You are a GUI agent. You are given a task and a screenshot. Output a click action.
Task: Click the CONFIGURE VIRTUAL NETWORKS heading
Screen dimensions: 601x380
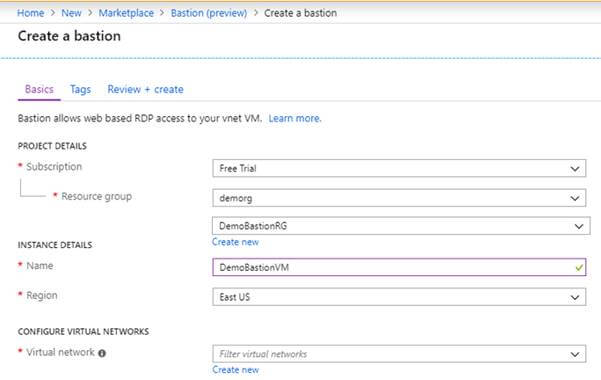(x=83, y=332)
